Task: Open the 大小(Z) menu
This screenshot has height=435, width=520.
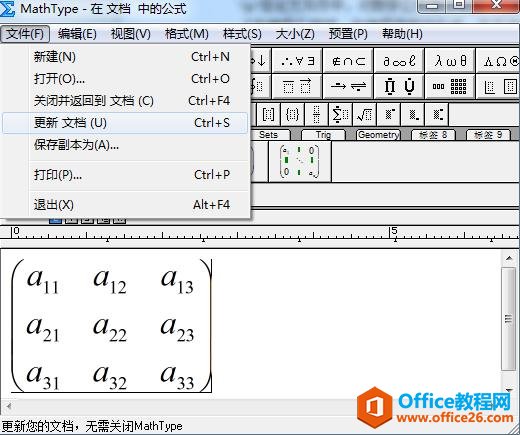Action: pos(295,34)
